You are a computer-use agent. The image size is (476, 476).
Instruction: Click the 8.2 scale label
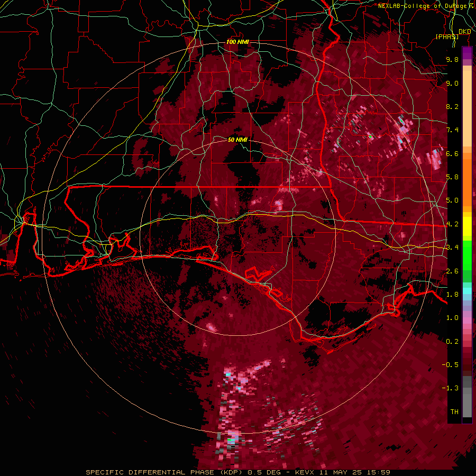pyautogui.click(x=452, y=106)
